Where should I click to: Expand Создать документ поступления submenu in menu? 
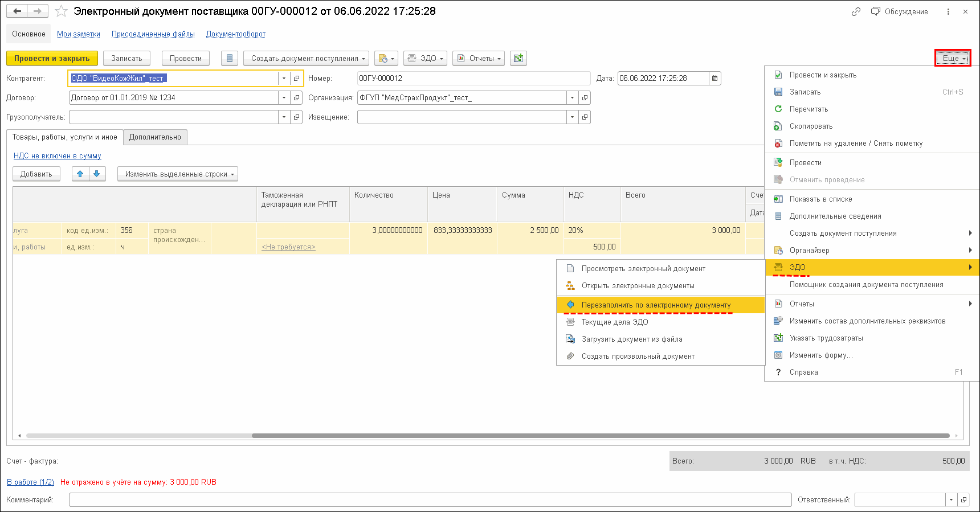(871, 233)
